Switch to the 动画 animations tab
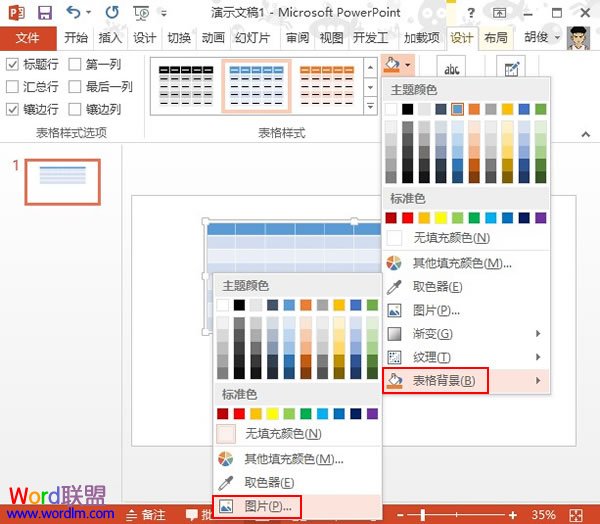This screenshot has width=600, height=524. click(213, 38)
